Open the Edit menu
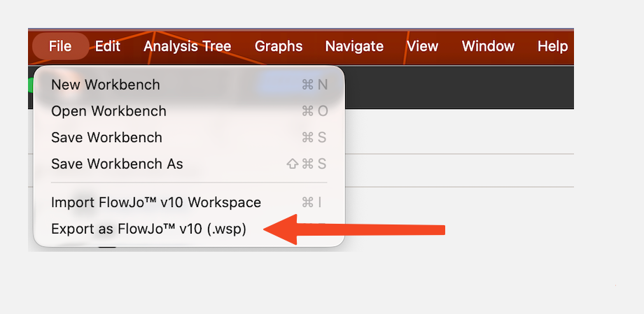This screenshot has width=644, height=314. point(108,46)
